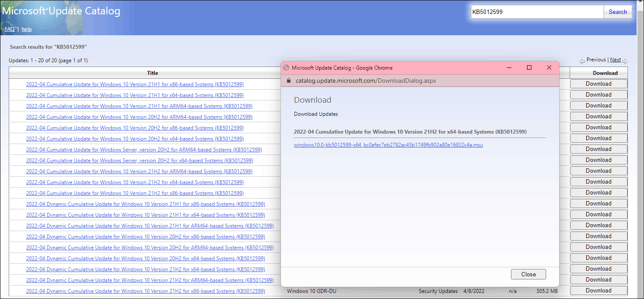Open Windows 10 20H2 ARM64 Cumulative Update link
Viewport: 644px width, 299px height.
(x=139, y=117)
